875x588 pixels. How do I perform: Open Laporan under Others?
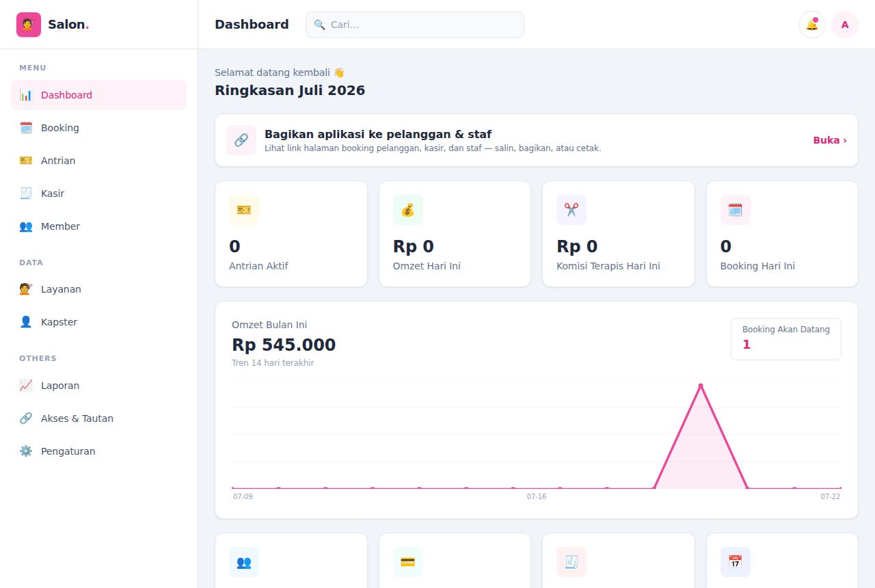(98, 386)
